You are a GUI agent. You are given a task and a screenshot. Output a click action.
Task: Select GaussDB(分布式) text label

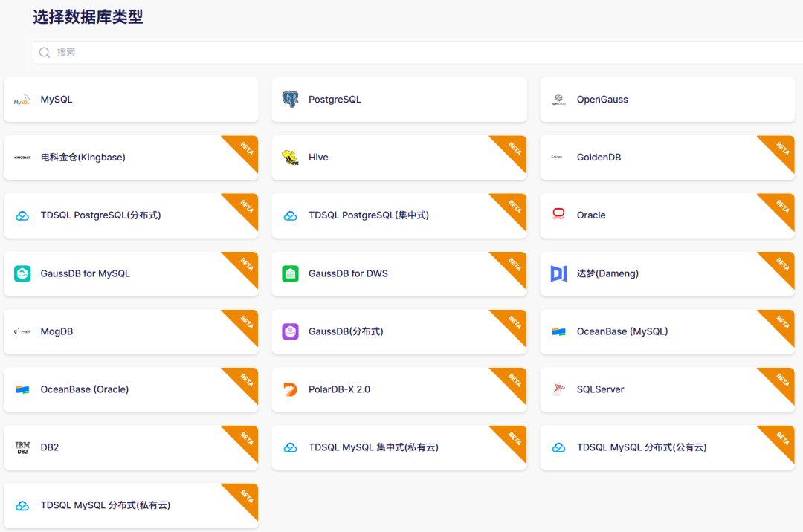pos(346,331)
